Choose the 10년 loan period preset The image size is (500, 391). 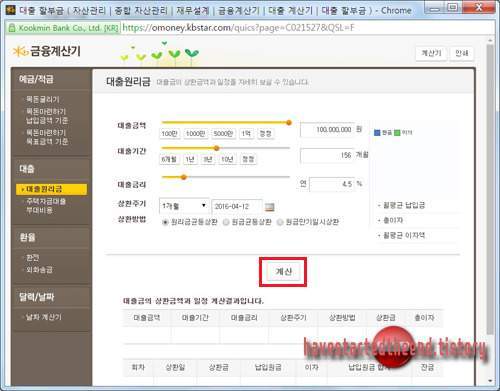(x=227, y=159)
